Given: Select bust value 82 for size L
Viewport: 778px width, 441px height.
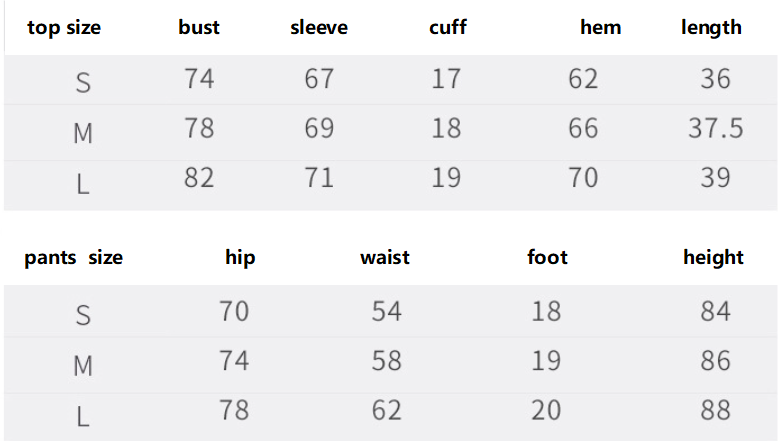Looking at the screenshot, I should [199, 178].
